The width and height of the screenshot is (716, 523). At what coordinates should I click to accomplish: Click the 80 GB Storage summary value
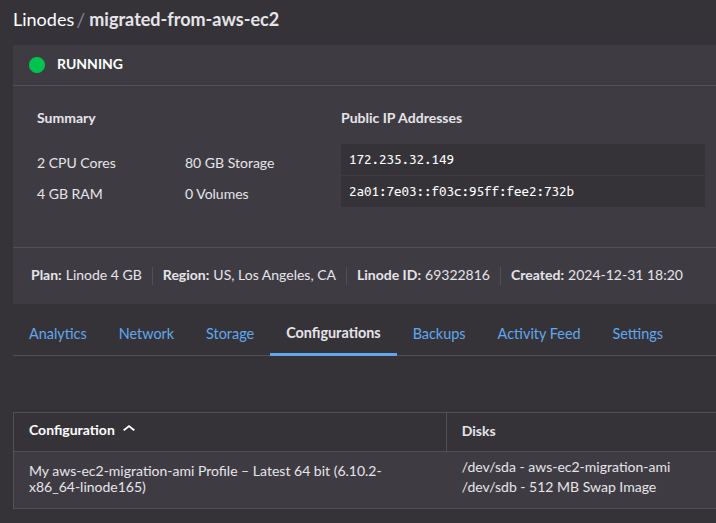coord(230,163)
